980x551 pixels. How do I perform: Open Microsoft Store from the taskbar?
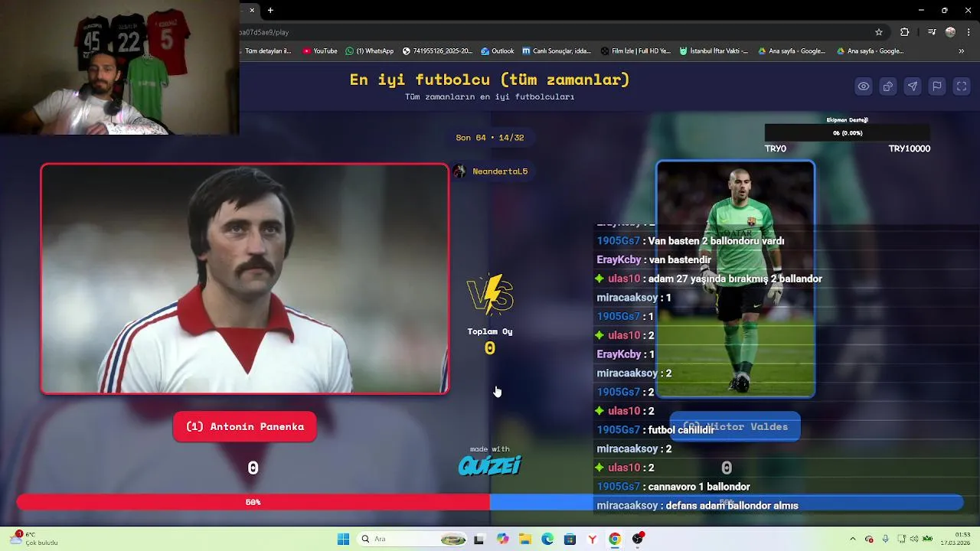pos(570,539)
